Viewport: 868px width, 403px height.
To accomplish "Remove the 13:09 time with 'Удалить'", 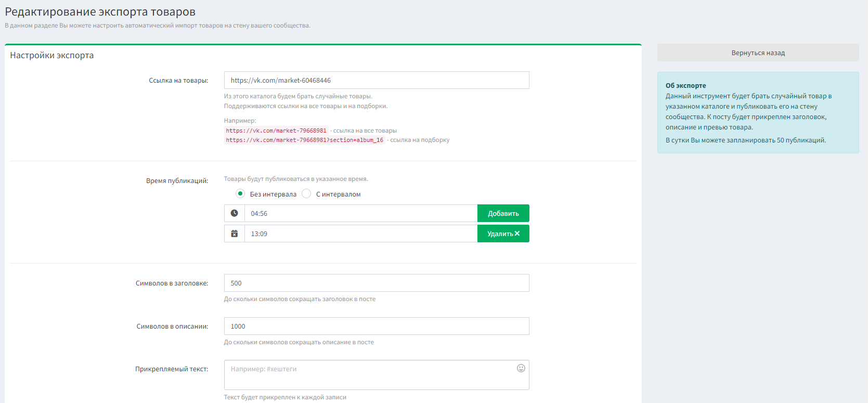I will (503, 234).
